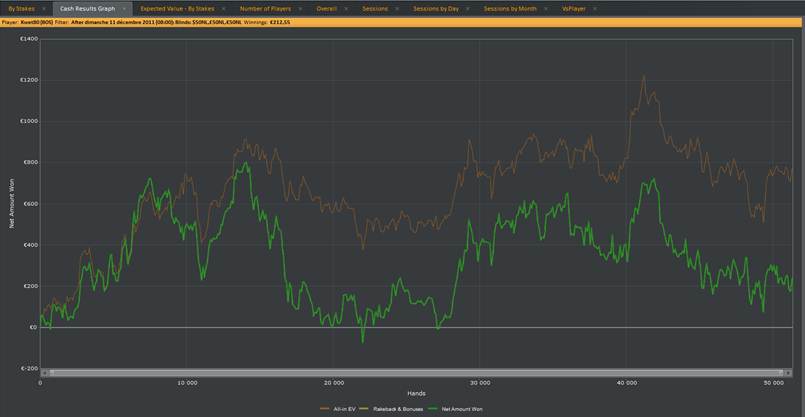Image resolution: width=805 pixels, height=417 pixels.
Task: Click the scrollbar left arrow button
Action: [45, 372]
